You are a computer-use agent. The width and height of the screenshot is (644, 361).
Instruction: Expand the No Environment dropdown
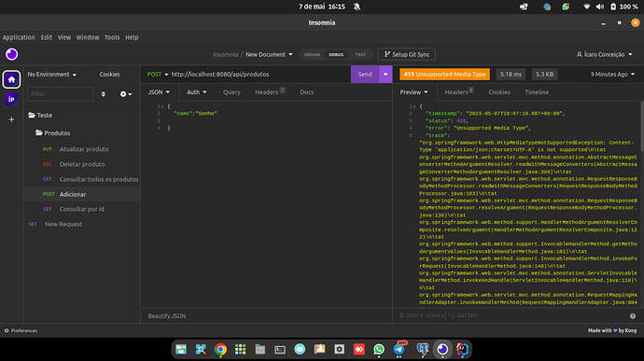51,75
